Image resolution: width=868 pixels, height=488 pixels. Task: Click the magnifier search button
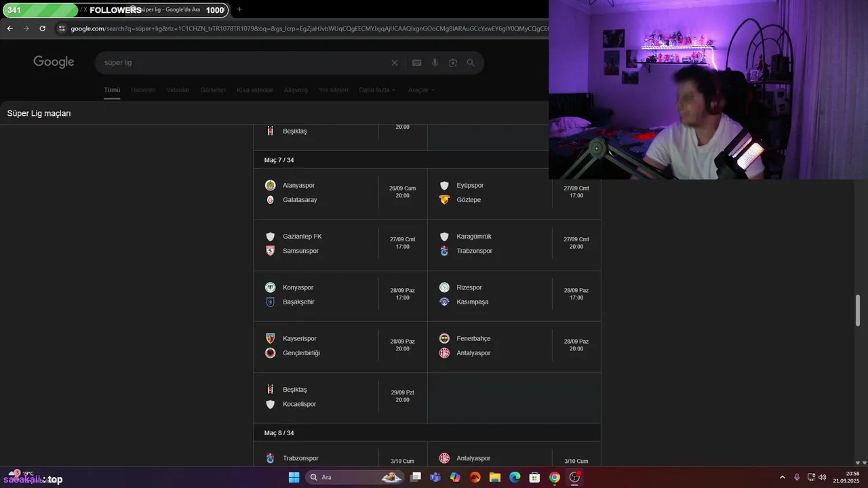coord(471,62)
